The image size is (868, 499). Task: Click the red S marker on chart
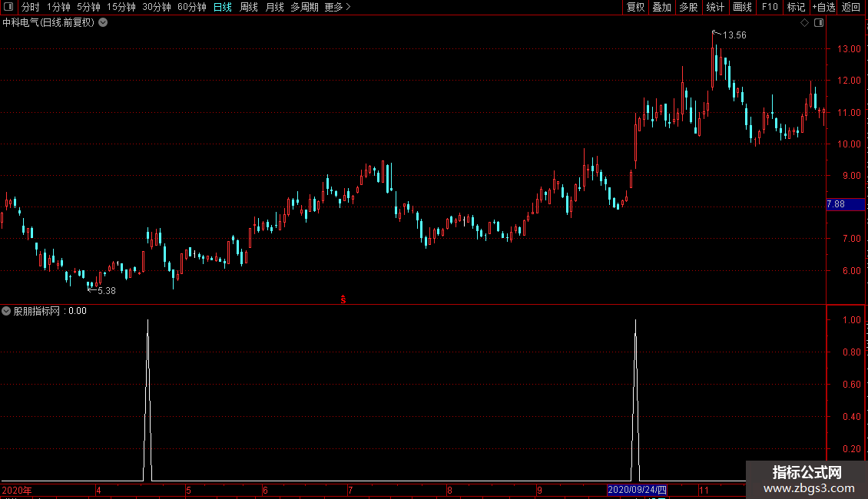tap(343, 299)
